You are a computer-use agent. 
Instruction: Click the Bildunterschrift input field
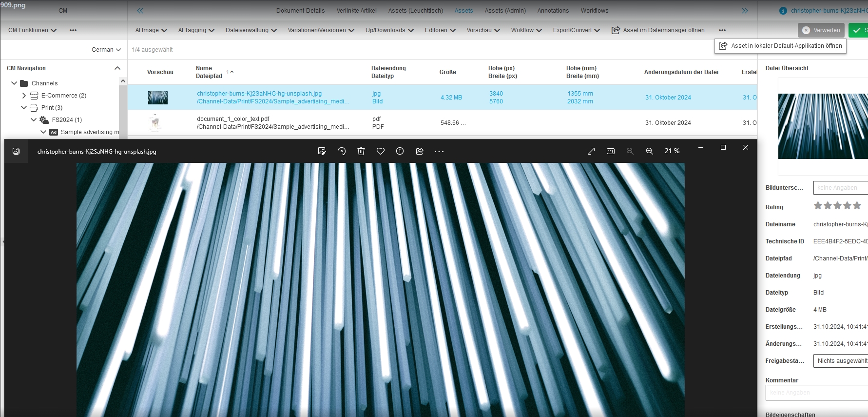click(x=840, y=188)
